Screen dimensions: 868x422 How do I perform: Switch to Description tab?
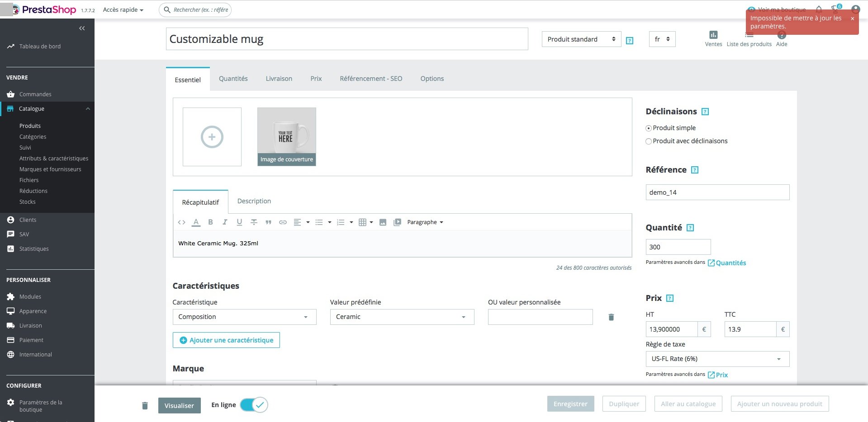tap(254, 201)
